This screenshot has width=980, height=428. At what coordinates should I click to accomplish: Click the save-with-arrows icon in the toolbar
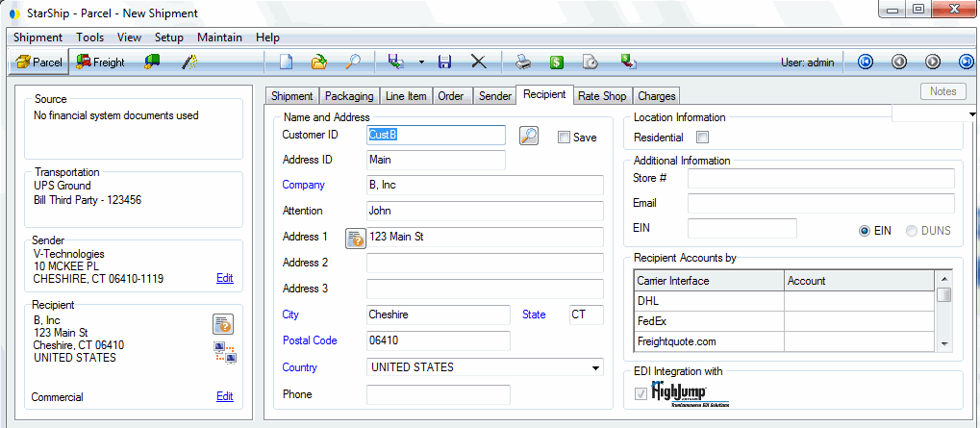pos(396,62)
